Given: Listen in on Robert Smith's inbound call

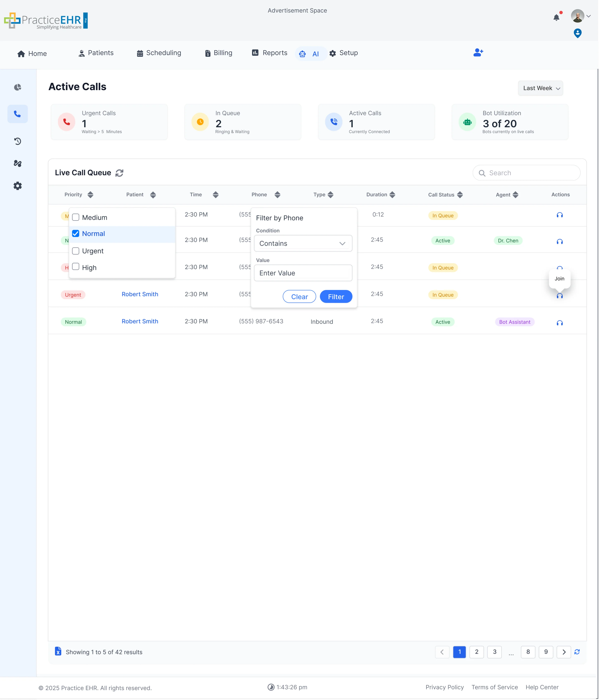Looking at the screenshot, I should (x=559, y=323).
